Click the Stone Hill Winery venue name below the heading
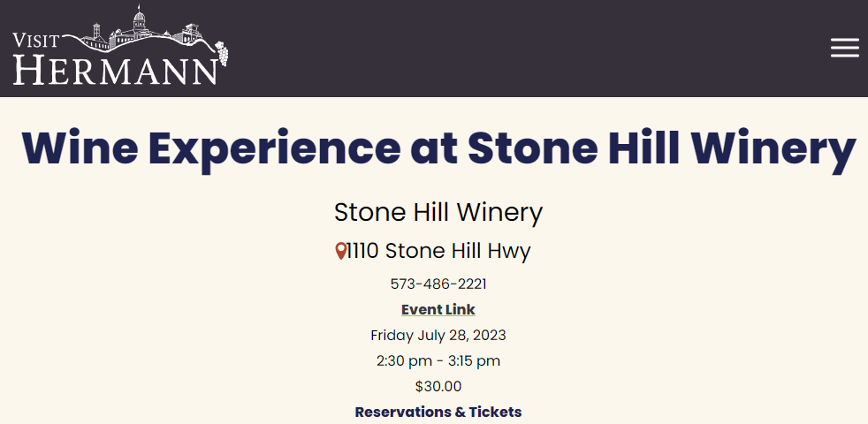Image resolution: width=868 pixels, height=424 pixels. click(x=438, y=212)
